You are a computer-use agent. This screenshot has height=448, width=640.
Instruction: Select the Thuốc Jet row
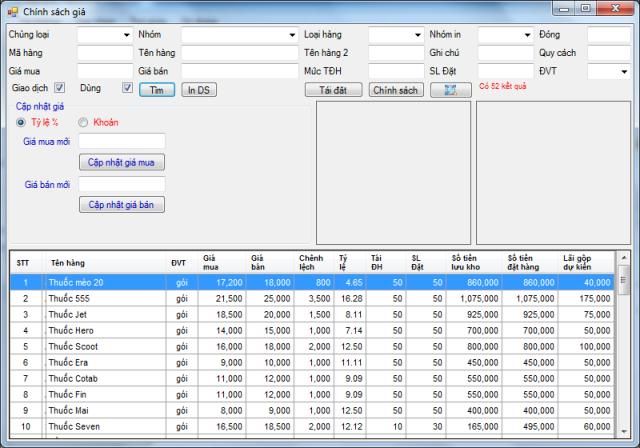312,314
